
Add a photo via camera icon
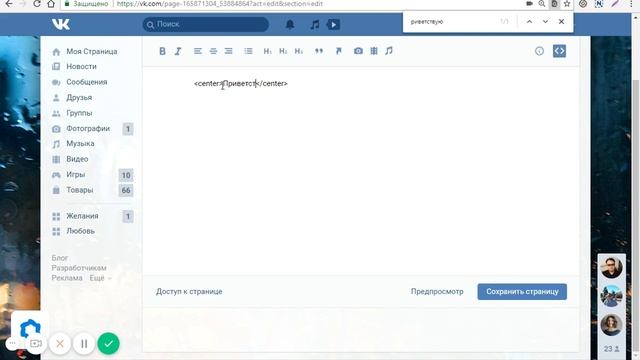click(x=358, y=51)
